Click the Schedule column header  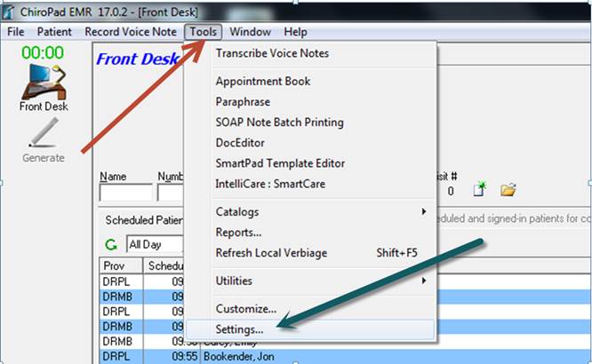point(164,266)
